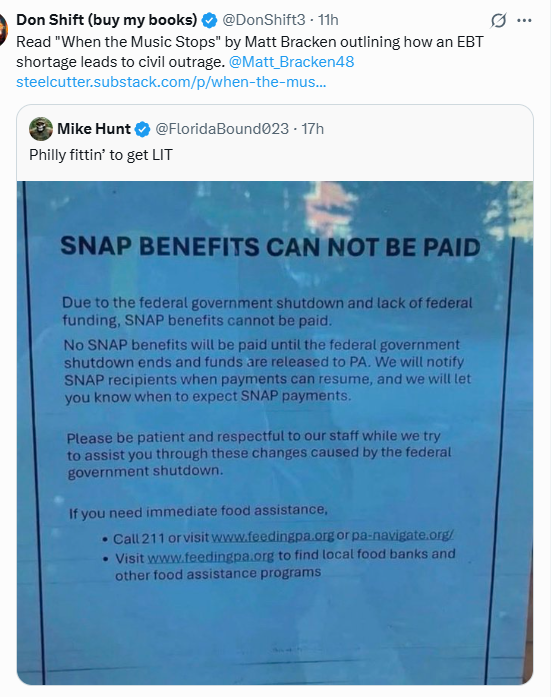This screenshot has height=697, width=551.
Task: Click the @DonShift3 handle
Action: pos(264,20)
